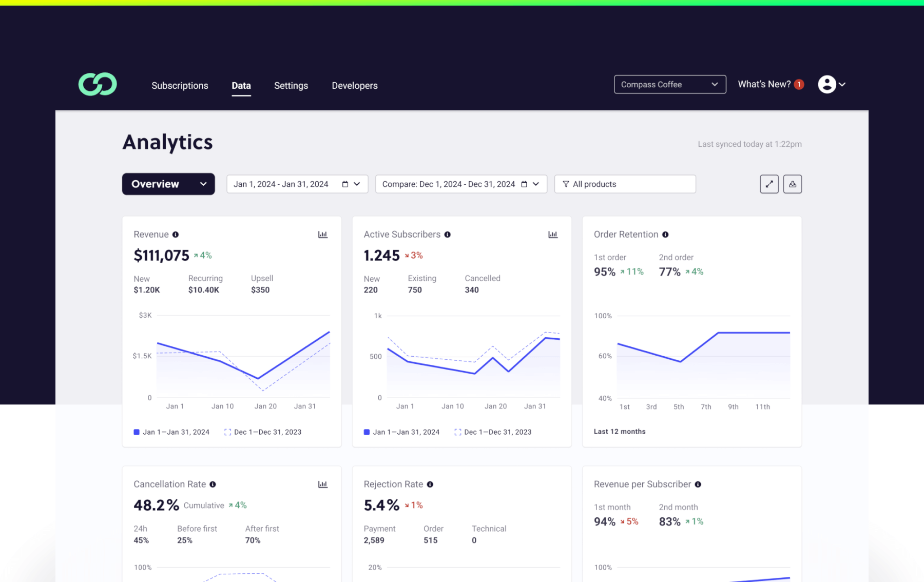Open the user profile avatar menu

coord(826,84)
